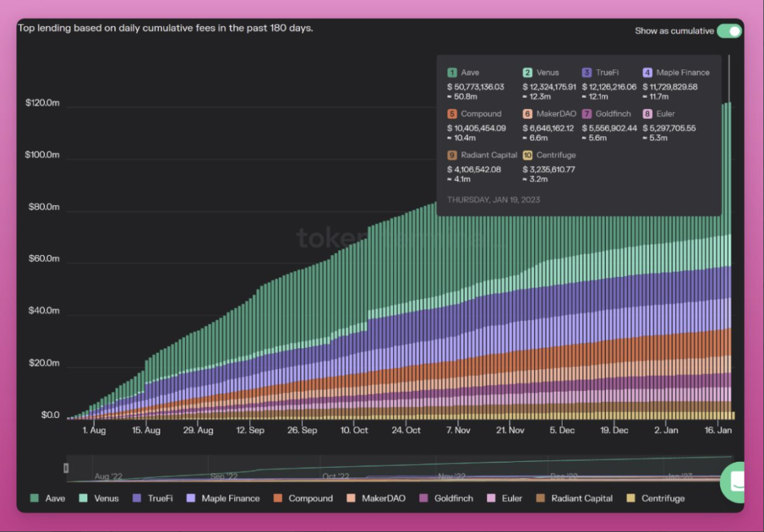This screenshot has width=764, height=532.
Task: Click the rank 1 Aave tooltip badge
Action: 451,72
